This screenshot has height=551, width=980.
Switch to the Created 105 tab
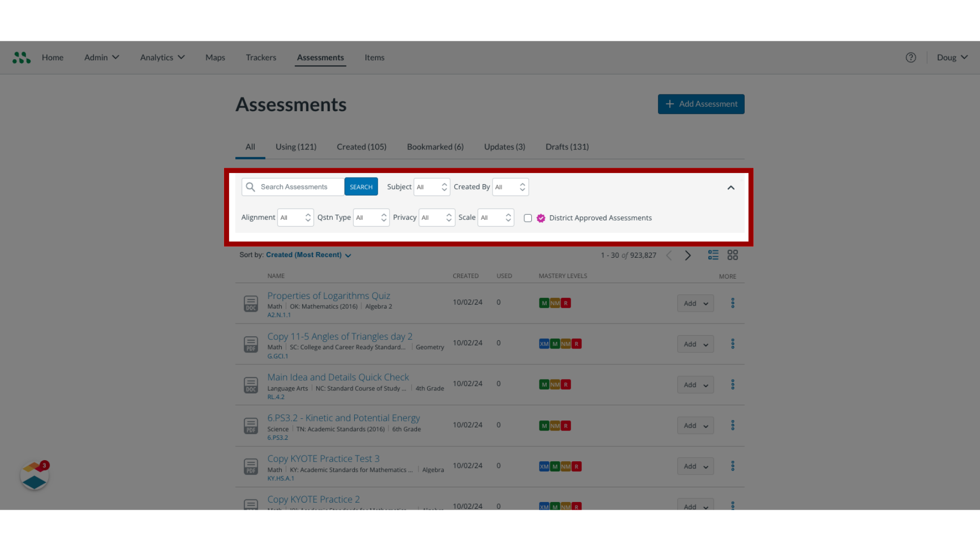pyautogui.click(x=362, y=146)
